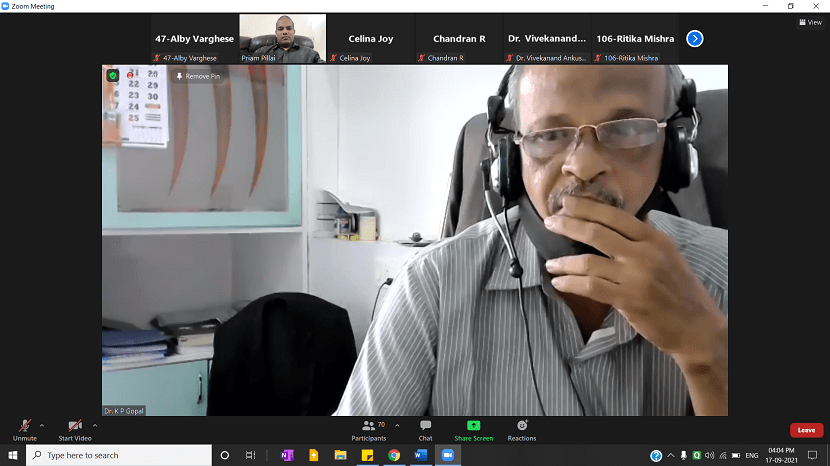Open OneNote from the taskbar
Viewport: 830px width, 466px height.
tap(287, 455)
